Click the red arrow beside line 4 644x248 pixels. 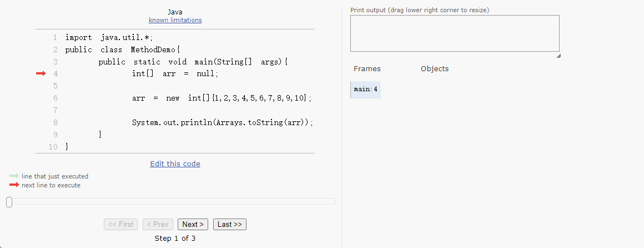tap(41, 73)
